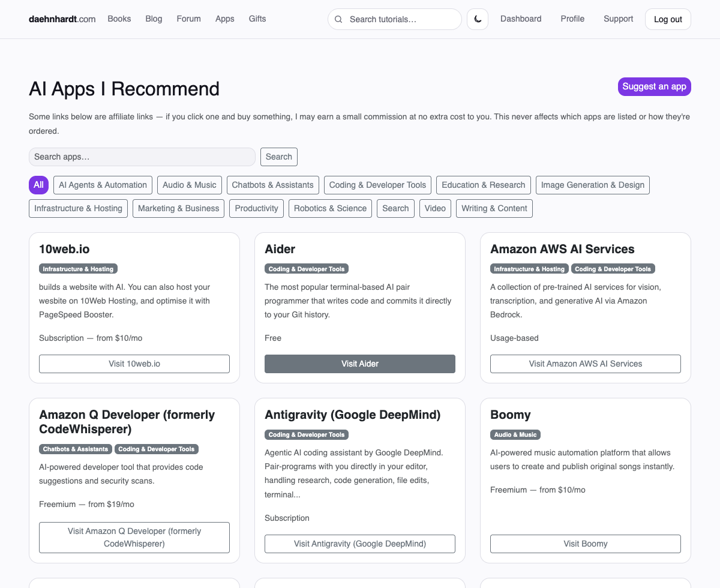
Task: Click the 'Usage-based' pricing text
Action: point(514,338)
